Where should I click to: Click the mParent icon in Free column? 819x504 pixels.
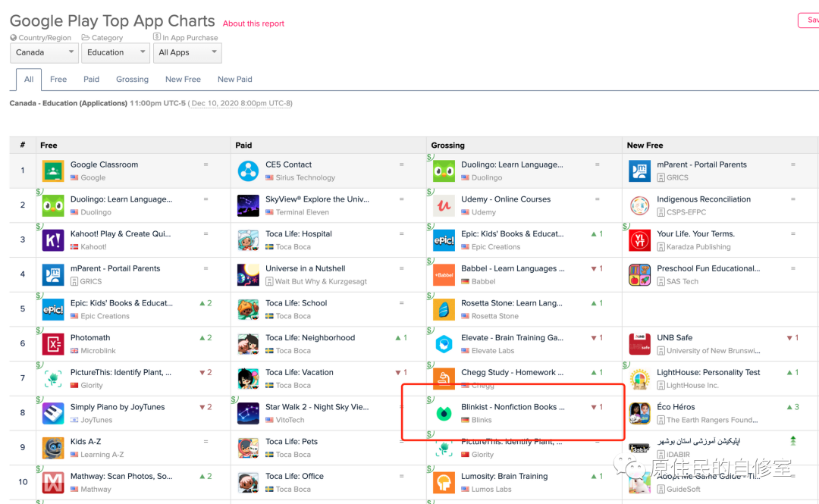[x=53, y=274]
